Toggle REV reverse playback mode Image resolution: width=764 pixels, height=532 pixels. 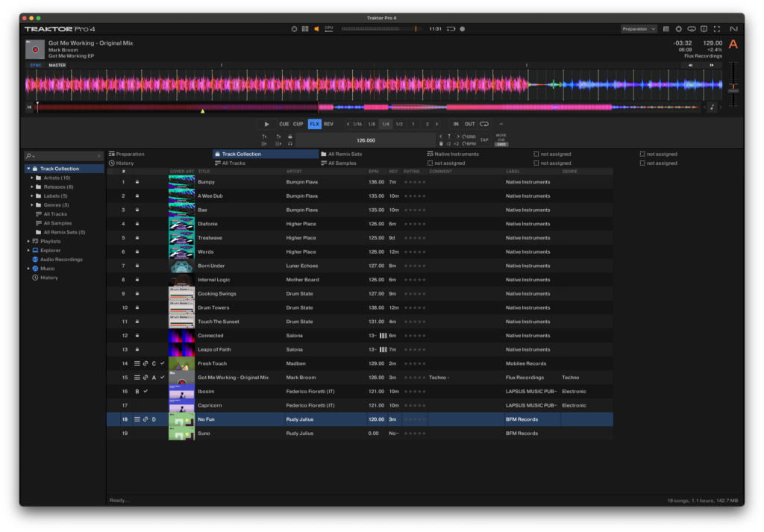click(x=328, y=124)
